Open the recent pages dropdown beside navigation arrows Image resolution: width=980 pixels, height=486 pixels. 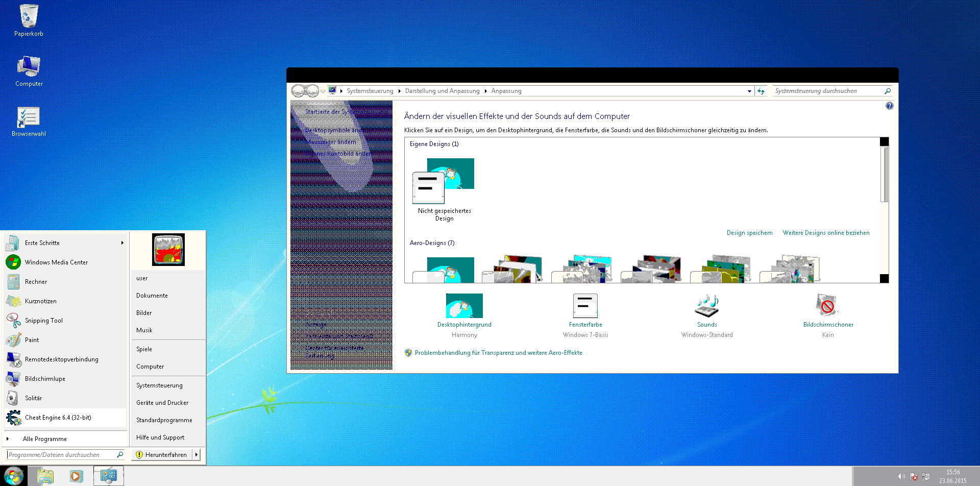pyautogui.click(x=323, y=91)
